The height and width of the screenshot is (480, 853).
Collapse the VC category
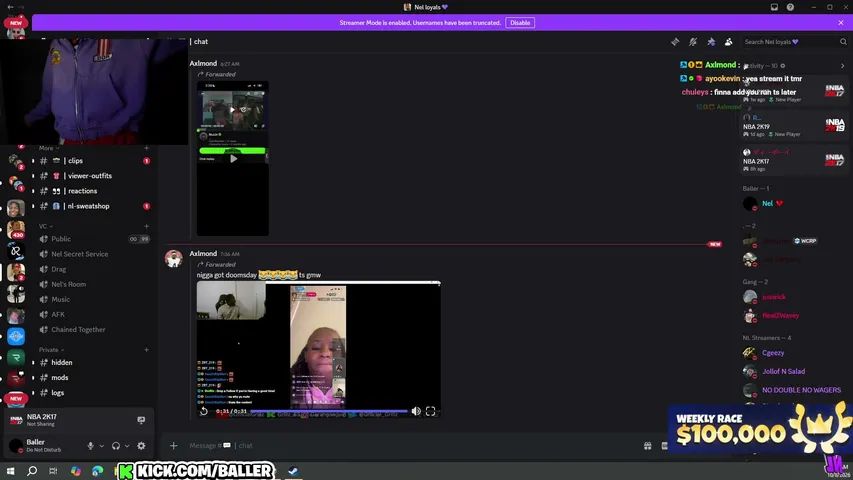(46, 226)
